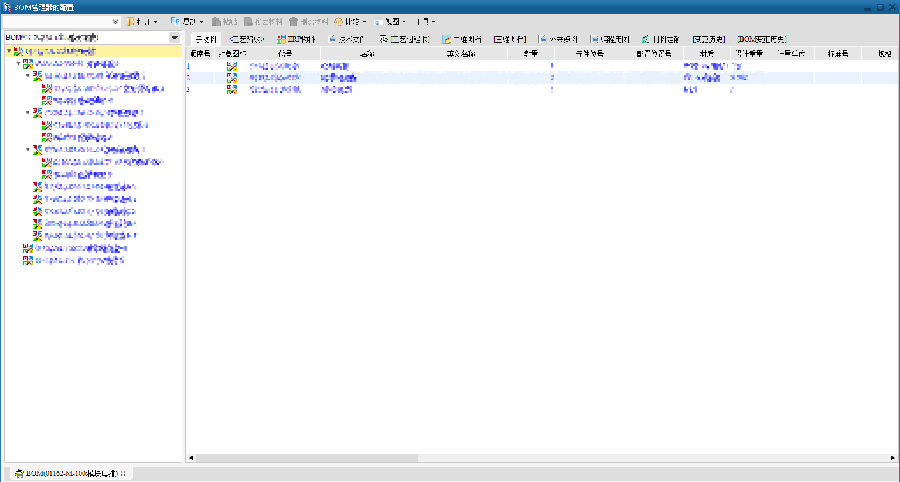Collapse the second third-level expandable tree node

pyautogui.click(x=28, y=112)
